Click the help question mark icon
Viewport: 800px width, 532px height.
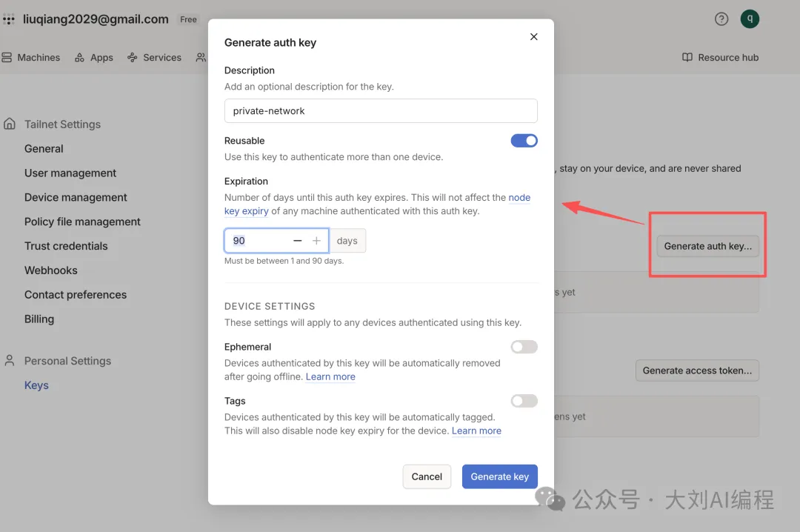[721, 19]
